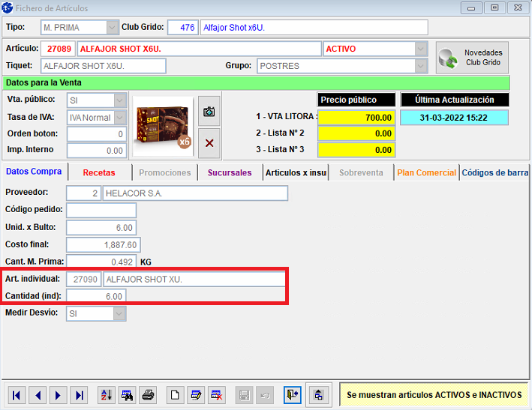Expand the Grupo dropdown showing POSTRES
Screen dimensions: 532x410
point(421,66)
